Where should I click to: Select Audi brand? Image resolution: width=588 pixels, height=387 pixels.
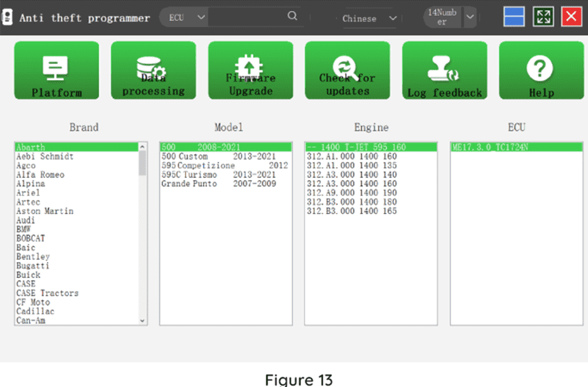click(x=77, y=220)
